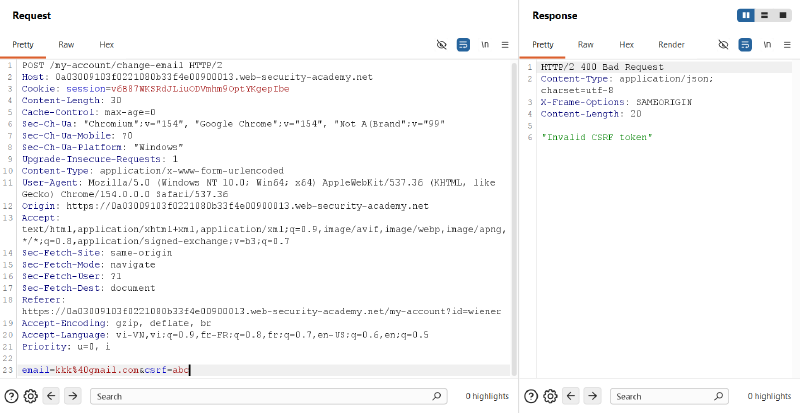Click the Request search input field
Image resolution: width=800 pixels, height=413 pixels.
point(268,396)
